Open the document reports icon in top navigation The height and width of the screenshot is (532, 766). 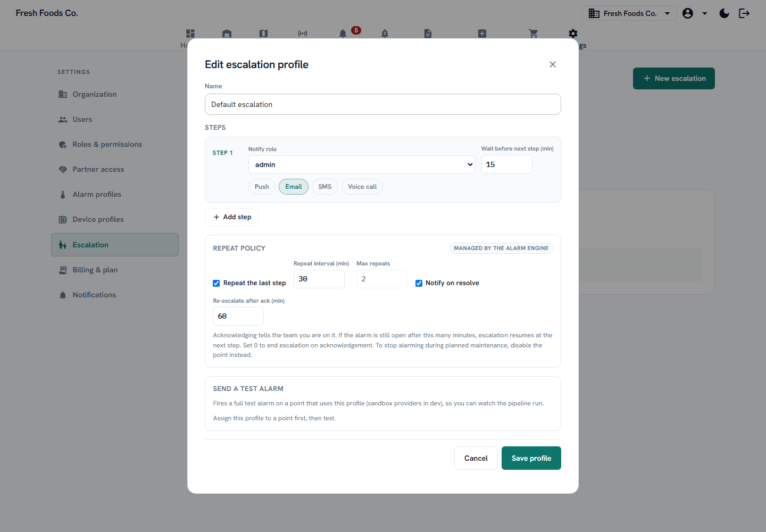428,34
